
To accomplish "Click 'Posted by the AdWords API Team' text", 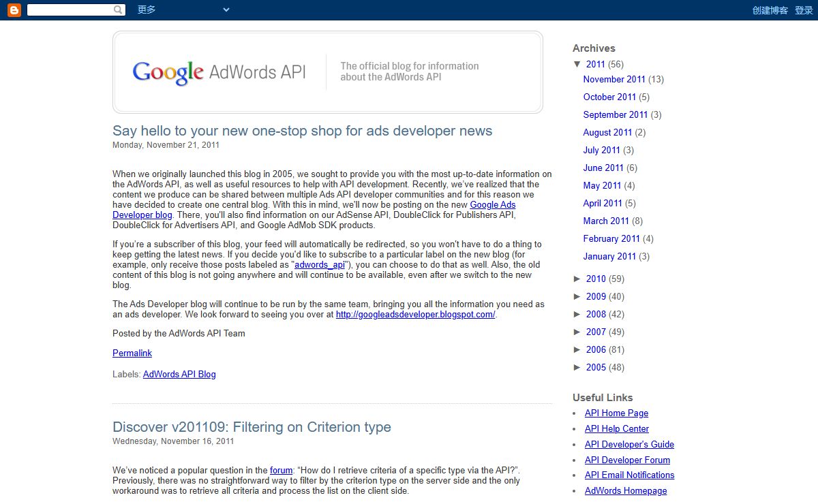I will click(179, 334).
